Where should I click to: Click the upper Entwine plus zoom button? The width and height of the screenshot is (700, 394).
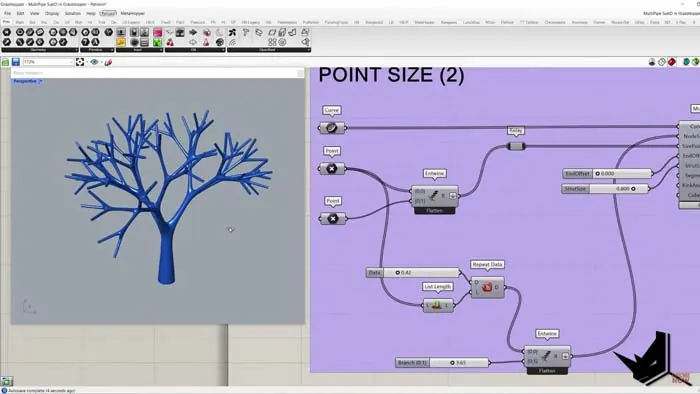point(453,196)
